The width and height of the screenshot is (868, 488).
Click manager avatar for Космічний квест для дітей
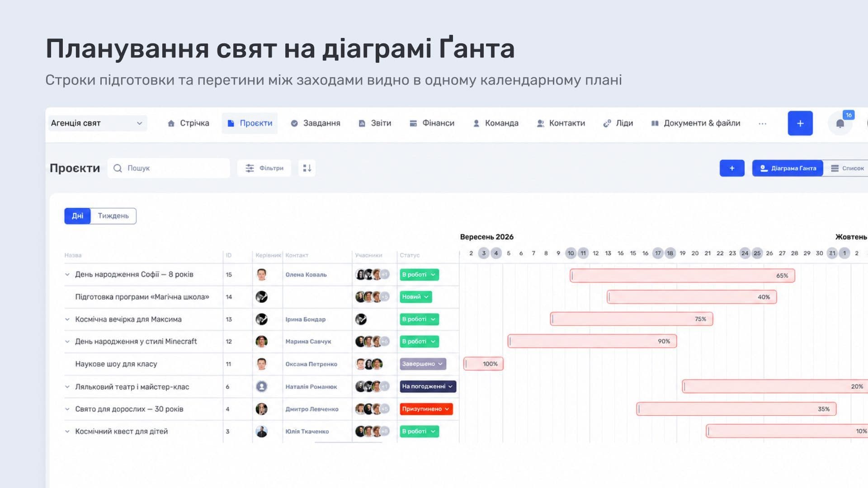(261, 432)
